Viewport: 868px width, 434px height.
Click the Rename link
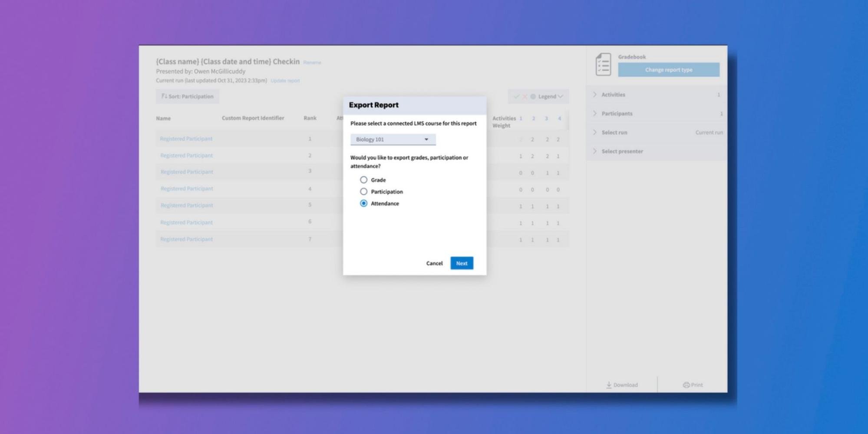tap(312, 63)
